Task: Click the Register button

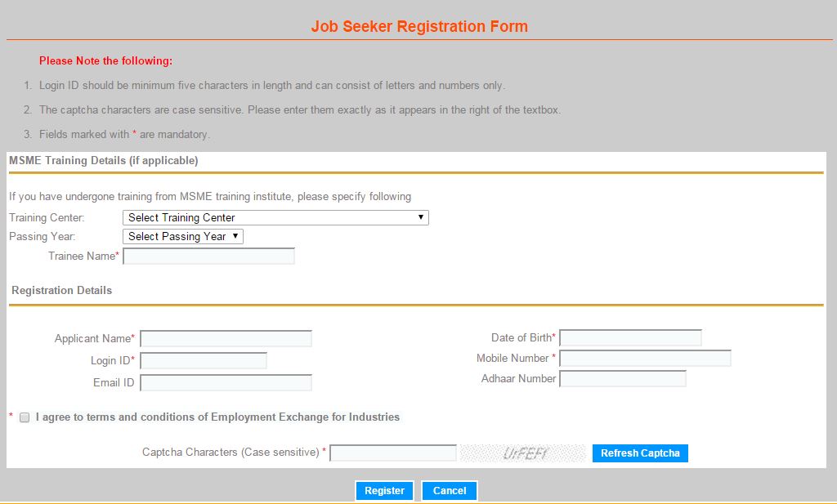Action: pyautogui.click(x=384, y=490)
